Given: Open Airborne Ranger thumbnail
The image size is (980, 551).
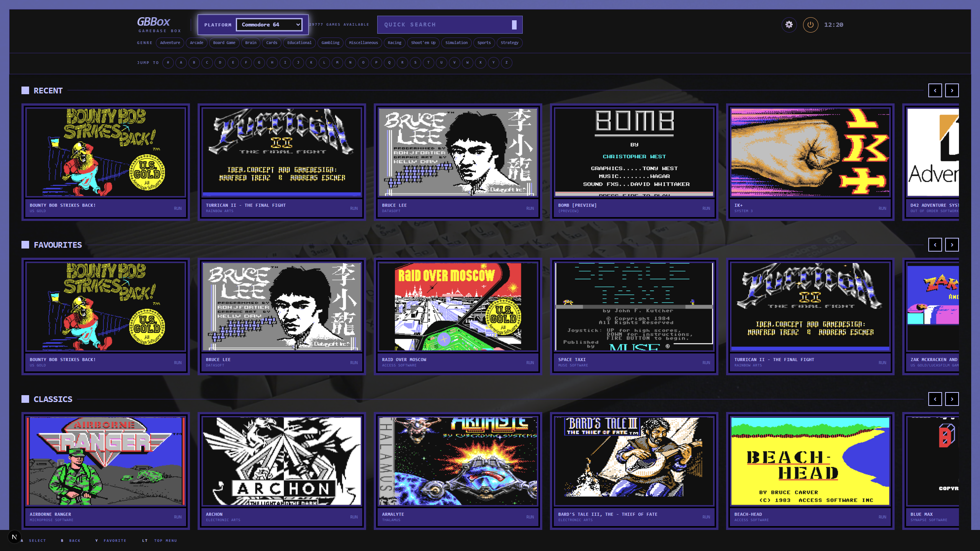Looking at the screenshot, I should [106, 461].
